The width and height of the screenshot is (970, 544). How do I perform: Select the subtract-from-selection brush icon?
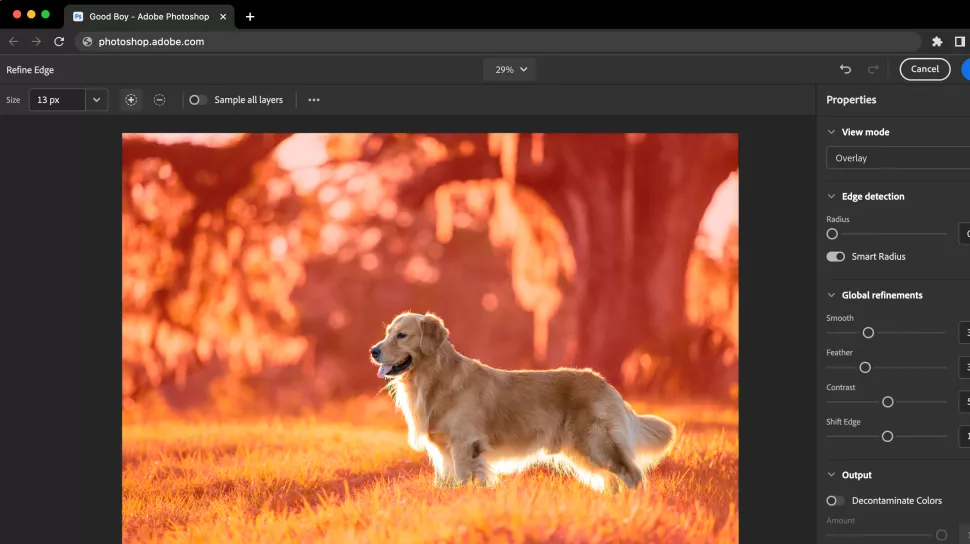tap(160, 100)
